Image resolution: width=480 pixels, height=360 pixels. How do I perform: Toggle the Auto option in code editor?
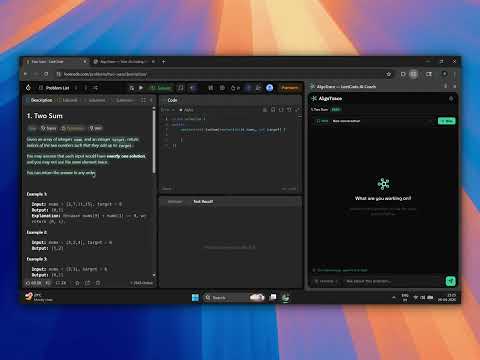pyautogui.click(x=187, y=110)
